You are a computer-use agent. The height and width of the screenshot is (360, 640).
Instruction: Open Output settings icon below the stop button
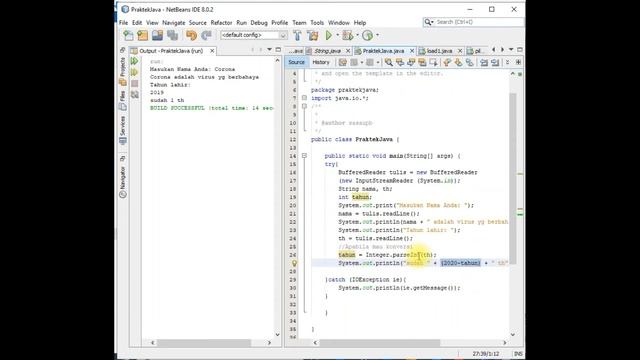pos(134,94)
